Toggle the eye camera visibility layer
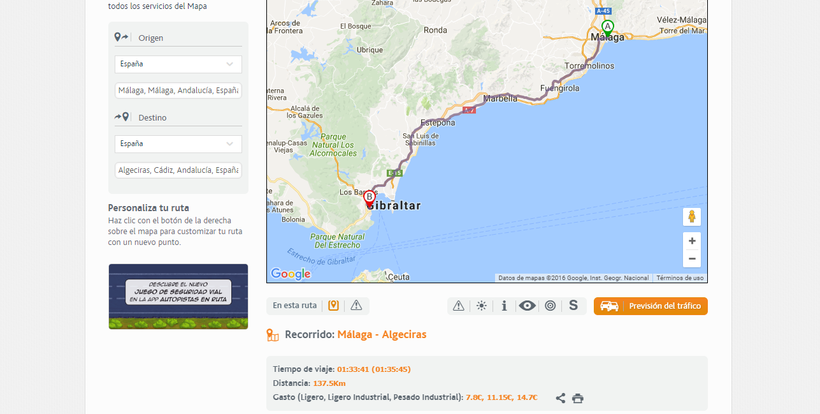820x414 pixels. [527, 306]
